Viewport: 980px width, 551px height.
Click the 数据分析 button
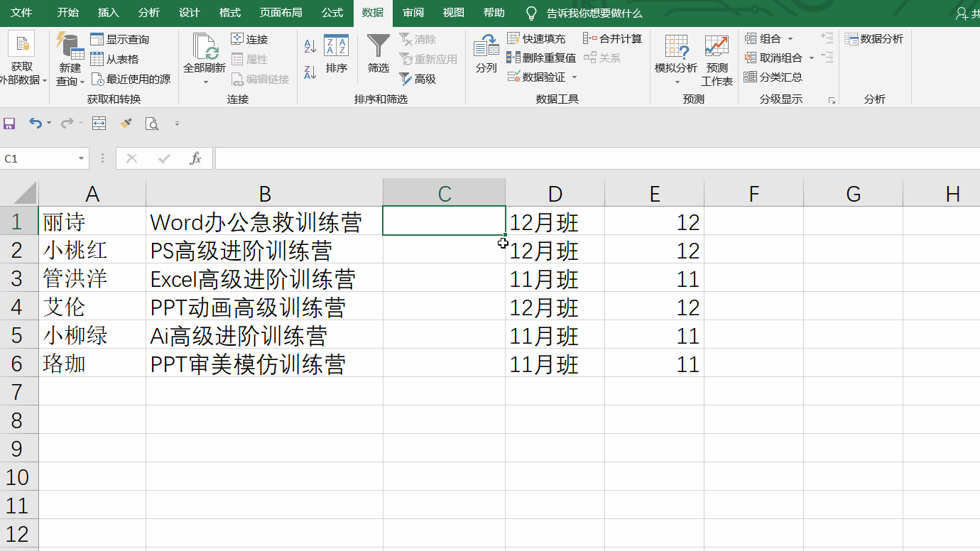875,38
